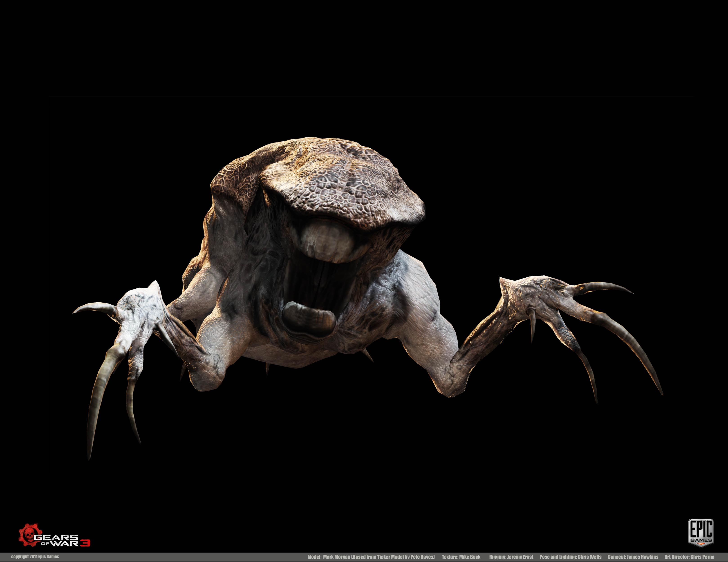Select the 'copyright 2011 Epic Games' text
Image resolution: width=728 pixels, height=562 pixels.
[35, 557]
